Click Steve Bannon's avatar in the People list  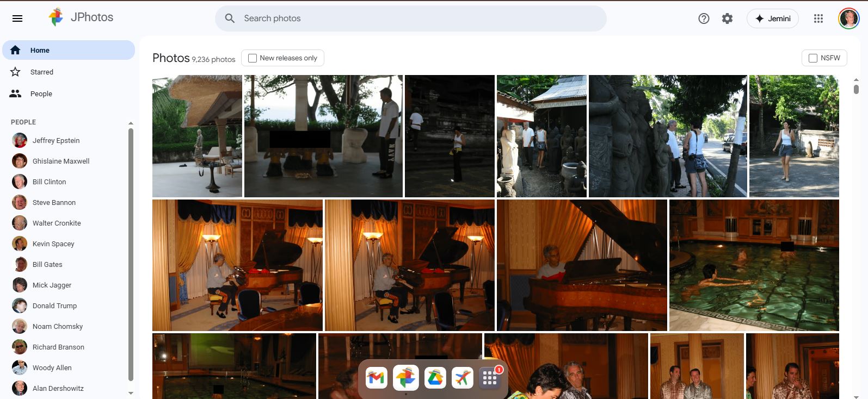[x=20, y=202]
